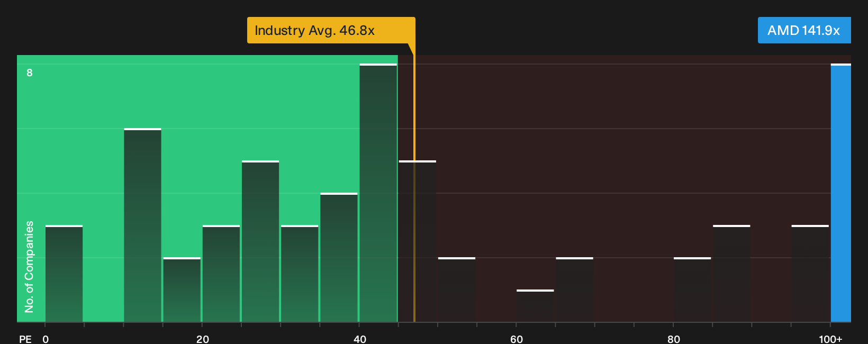This screenshot has width=868, height=344.
Task: Click the bar for PE 80 to 85
Action: pos(692,289)
